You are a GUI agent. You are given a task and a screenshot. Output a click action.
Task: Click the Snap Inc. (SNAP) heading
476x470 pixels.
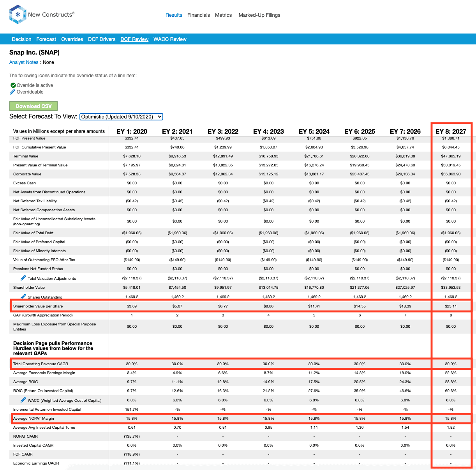34,52
